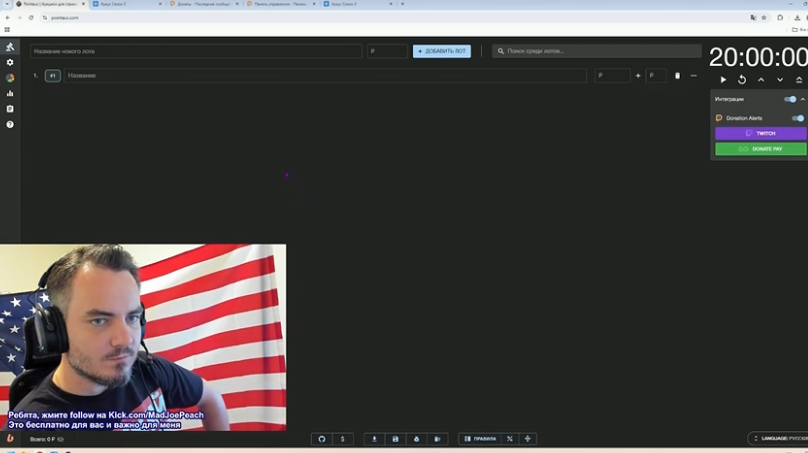This screenshot has width=808, height=453.
Task: Open the ПРАВИЛА rules button
Action: pyautogui.click(x=480, y=439)
